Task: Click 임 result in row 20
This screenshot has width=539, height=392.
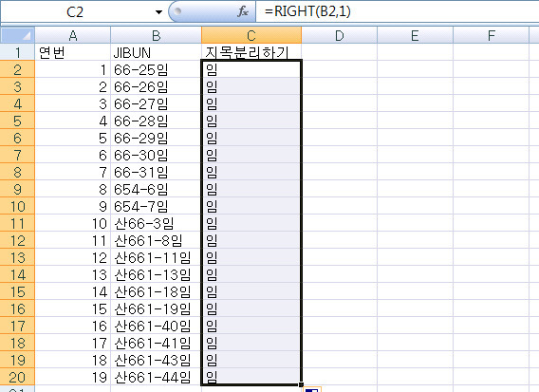Action: [251, 377]
